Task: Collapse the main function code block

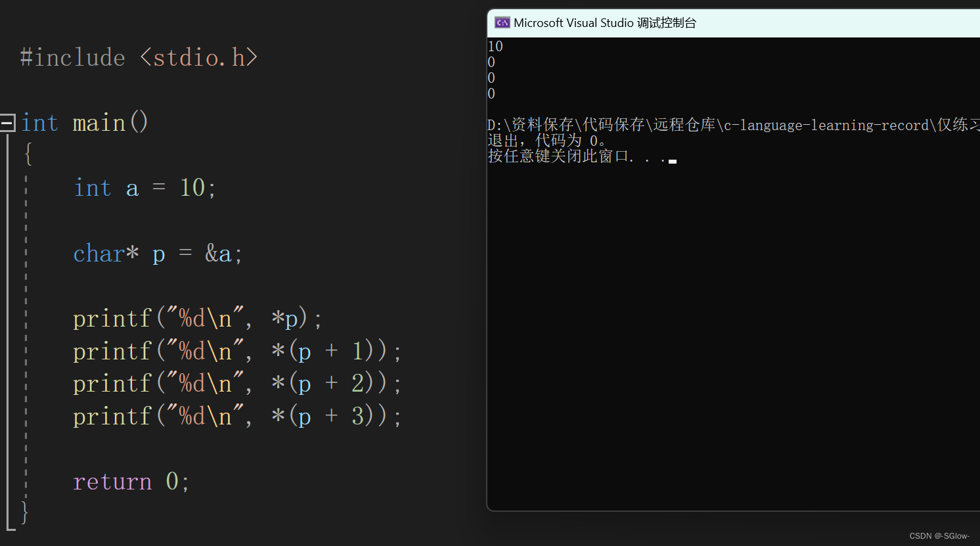Action: pyautogui.click(x=7, y=123)
